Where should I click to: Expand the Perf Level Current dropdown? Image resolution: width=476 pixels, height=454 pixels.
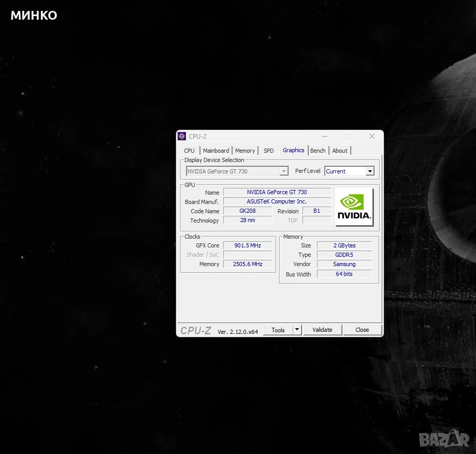pos(350,171)
